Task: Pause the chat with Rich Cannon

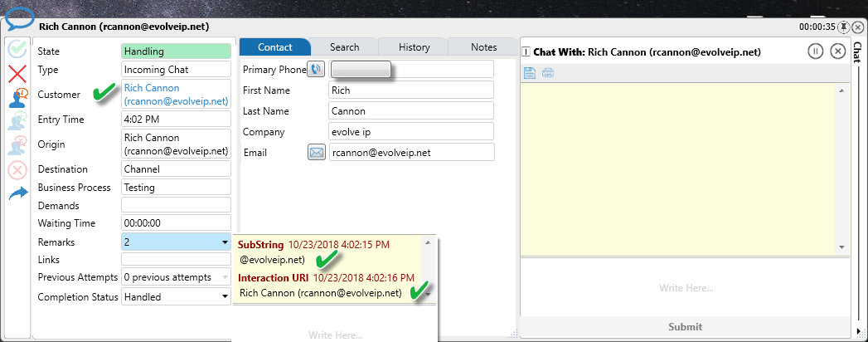Action: (x=815, y=51)
